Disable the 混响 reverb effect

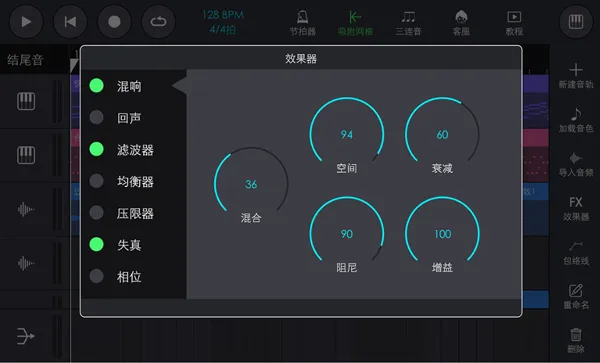coord(96,86)
